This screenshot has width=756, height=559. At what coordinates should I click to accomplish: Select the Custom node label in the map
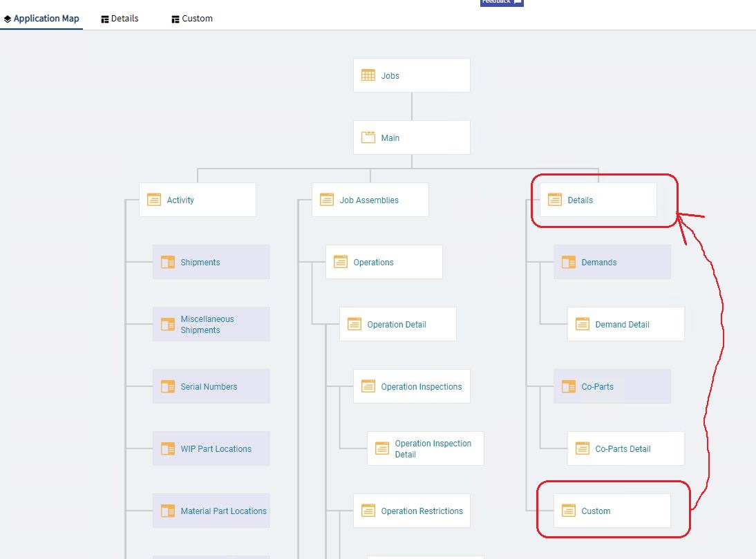click(x=596, y=511)
